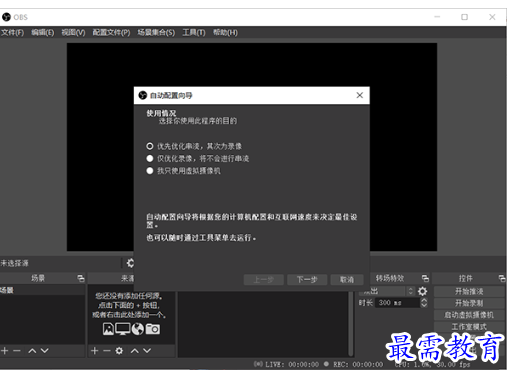Click the 转场特效 panel float/undock icon
Screen dimensions: 510x379
click(x=425, y=278)
